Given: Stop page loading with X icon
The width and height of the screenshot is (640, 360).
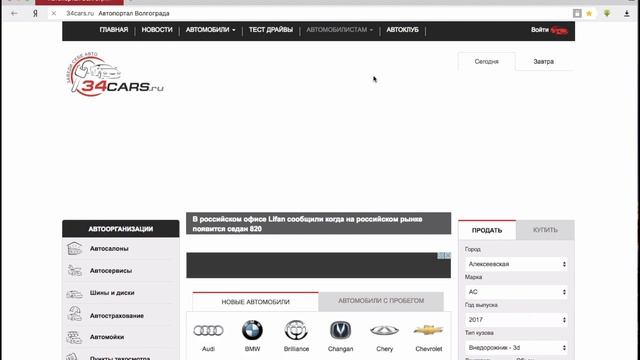Looking at the screenshot, I should click(53, 13).
